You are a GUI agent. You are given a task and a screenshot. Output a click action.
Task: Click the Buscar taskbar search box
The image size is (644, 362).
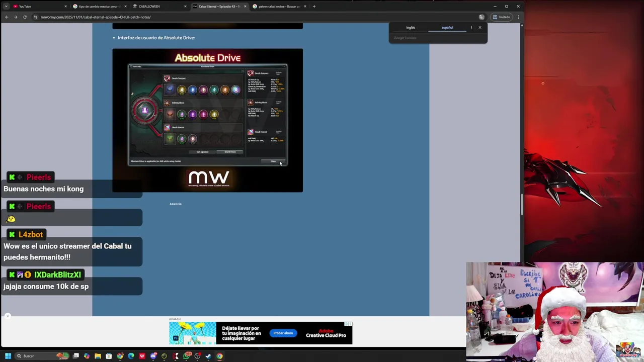(x=41, y=356)
